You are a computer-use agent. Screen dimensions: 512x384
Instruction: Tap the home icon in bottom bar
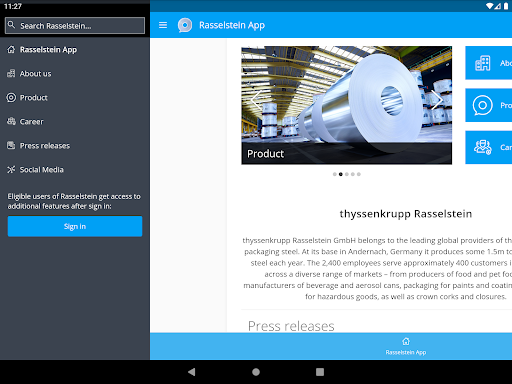(x=406, y=342)
